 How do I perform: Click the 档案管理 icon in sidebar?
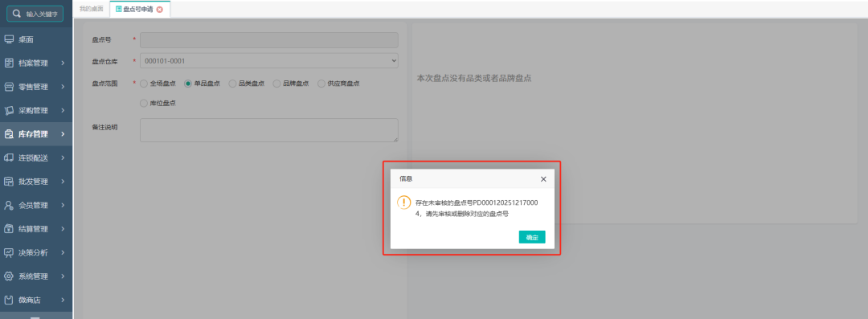(9, 63)
